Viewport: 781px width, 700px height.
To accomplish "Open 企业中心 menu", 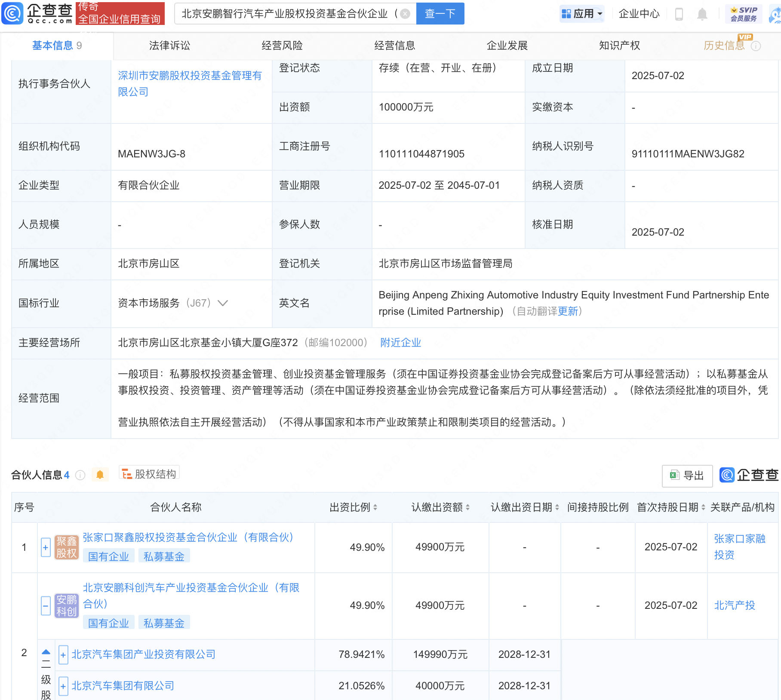I will [639, 14].
